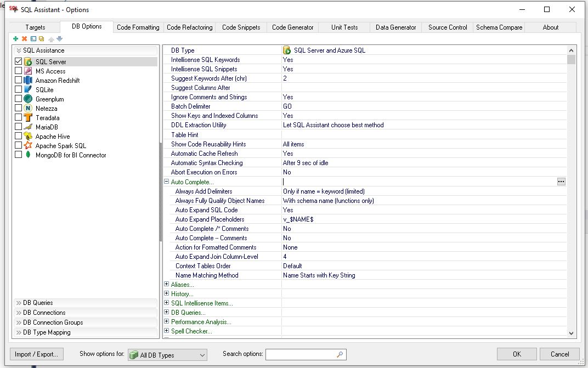Click the Apache Hive bee icon
This screenshot has width=588, height=368.
coord(28,136)
